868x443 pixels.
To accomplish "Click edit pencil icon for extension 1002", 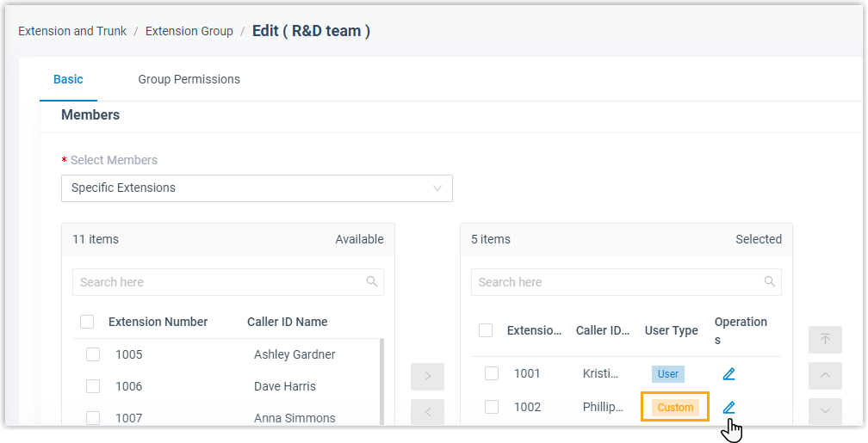I will [x=728, y=407].
